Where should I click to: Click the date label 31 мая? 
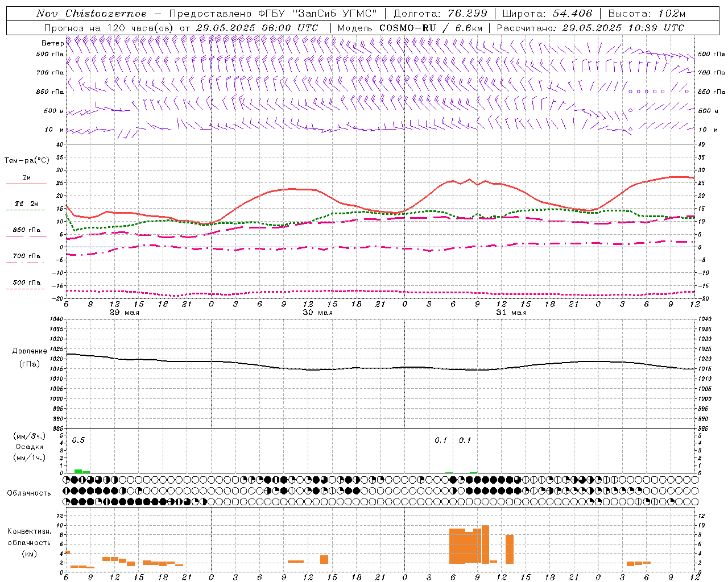(511, 313)
